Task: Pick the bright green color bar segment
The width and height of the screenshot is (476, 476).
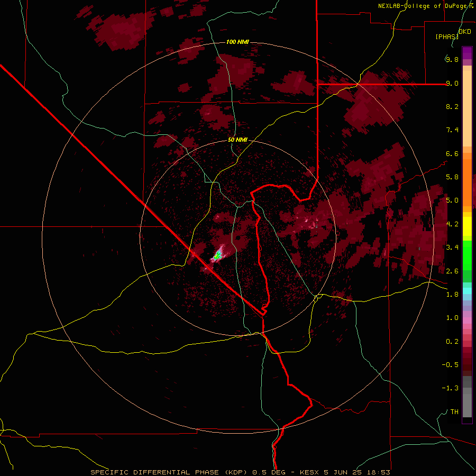Action: point(467,255)
